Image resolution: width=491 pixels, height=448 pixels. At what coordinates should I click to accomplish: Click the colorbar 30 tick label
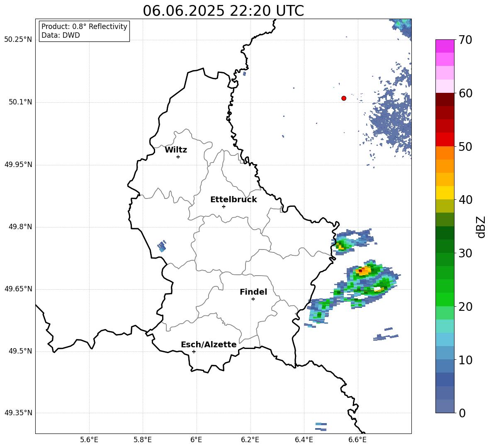[x=465, y=253]
